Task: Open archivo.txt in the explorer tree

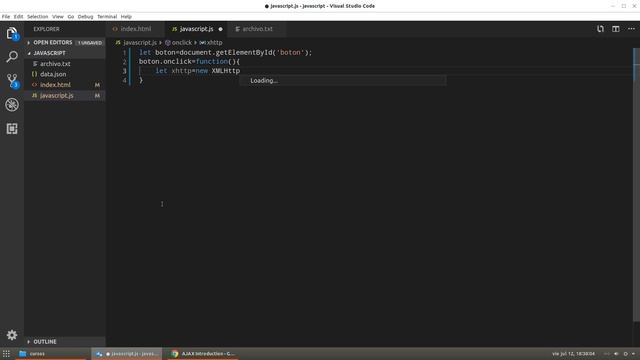Action: click(x=65, y=64)
